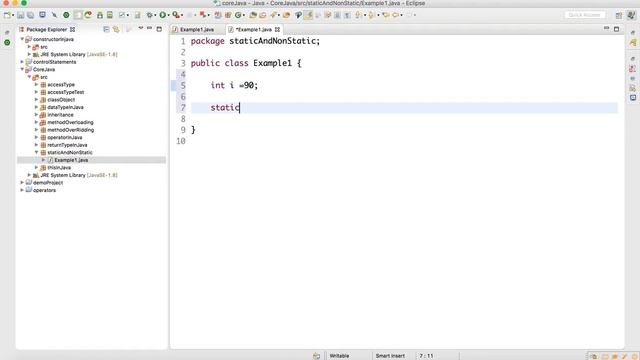Image resolution: width=640 pixels, height=360 pixels.
Task: Click the Smart Insert status entry
Action: [x=390, y=356]
